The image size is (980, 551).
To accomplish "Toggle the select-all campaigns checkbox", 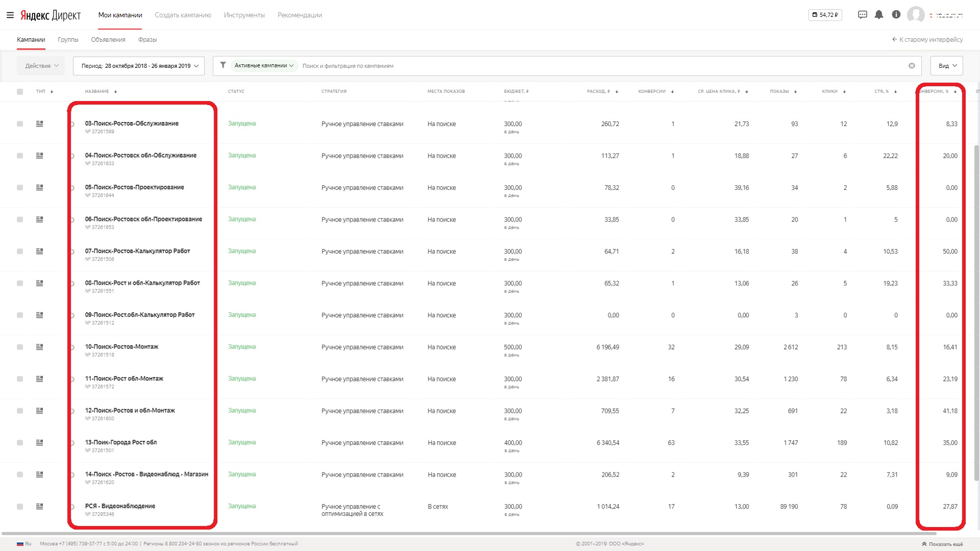I will [20, 92].
